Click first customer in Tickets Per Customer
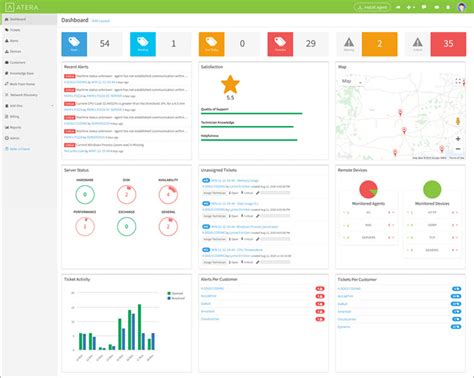 tap(349, 289)
